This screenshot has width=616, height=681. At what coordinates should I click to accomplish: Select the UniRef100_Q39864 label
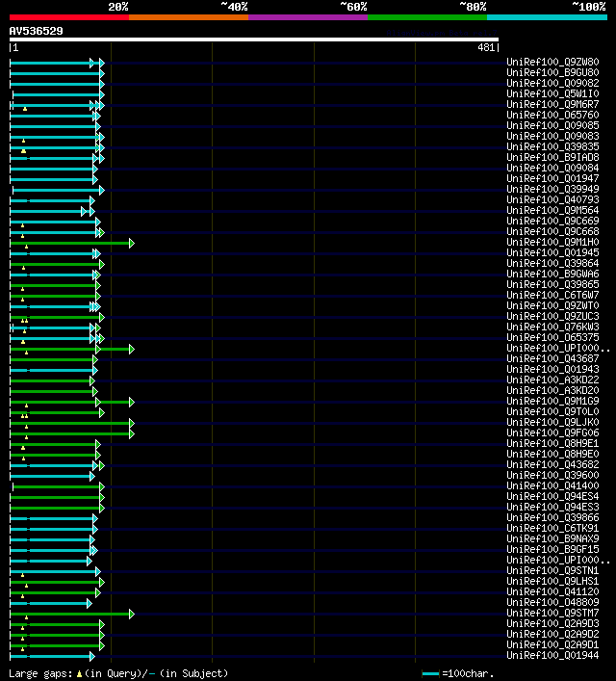pyautogui.click(x=552, y=263)
